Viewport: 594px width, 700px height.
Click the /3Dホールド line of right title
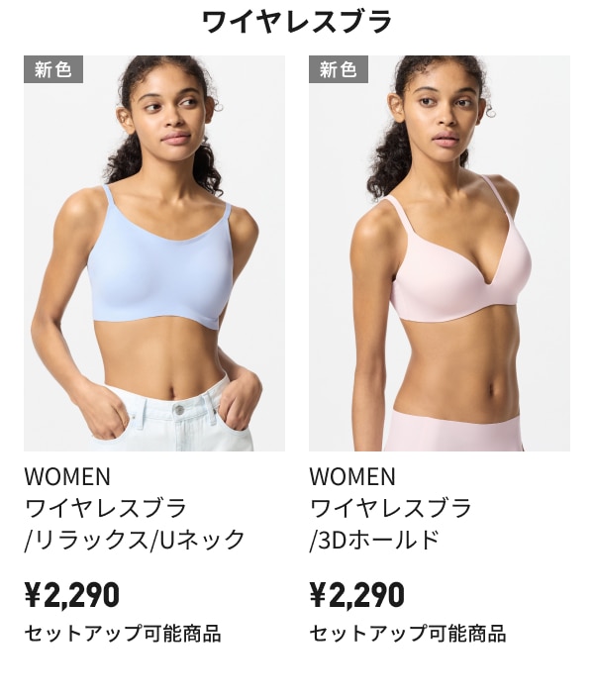[374, 540]
